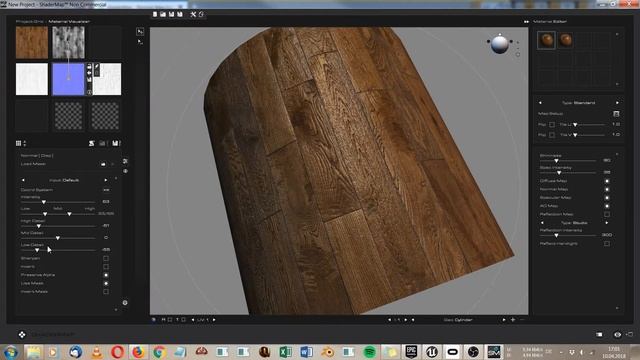Adjust the Mid Detail slider handle

coord(58,238)
